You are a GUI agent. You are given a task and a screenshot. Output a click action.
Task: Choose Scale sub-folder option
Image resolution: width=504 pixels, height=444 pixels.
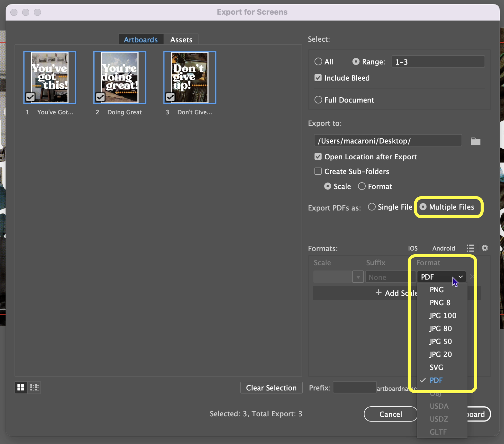328,186
